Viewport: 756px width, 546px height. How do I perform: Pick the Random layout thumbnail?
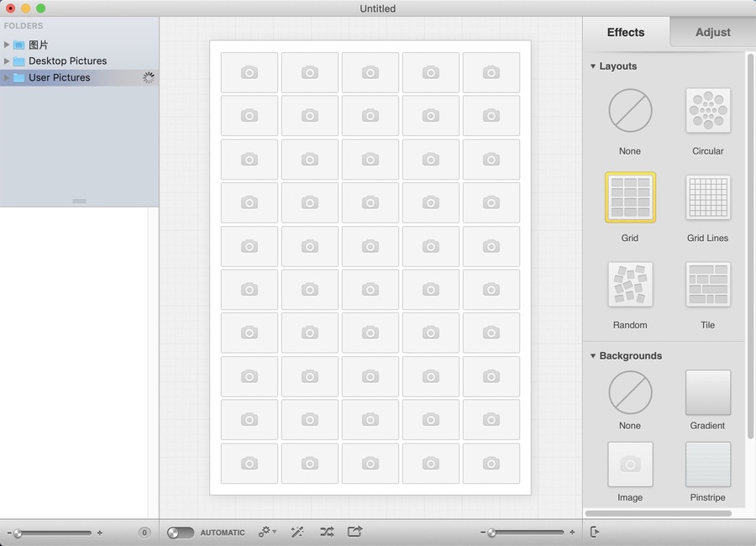tap(630, 285)
